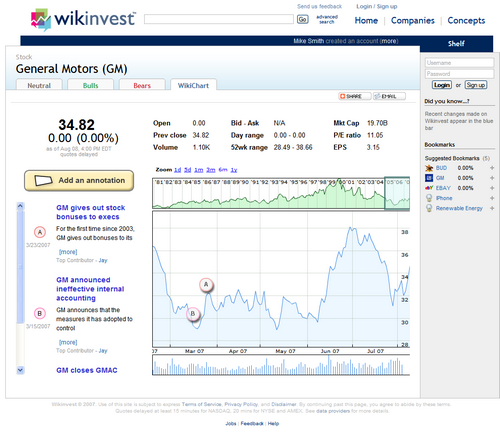Open the advanced search link

pyautogui.click(x=327, y=19)
